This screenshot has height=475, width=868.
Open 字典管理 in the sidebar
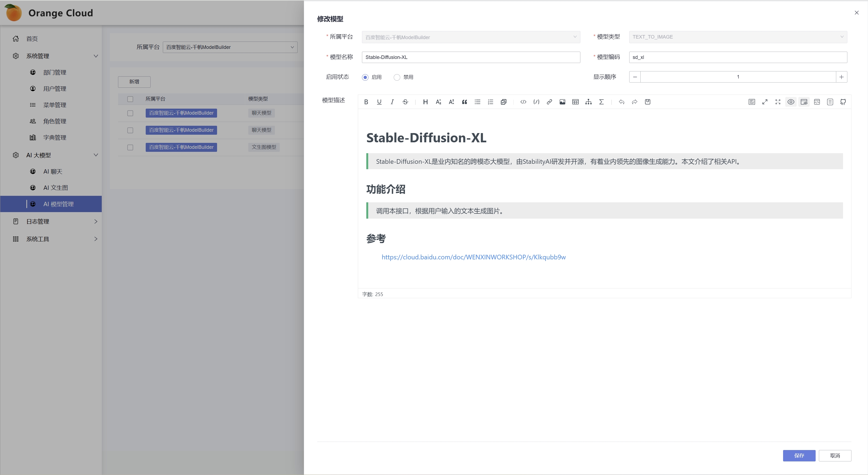click(51, 138)
